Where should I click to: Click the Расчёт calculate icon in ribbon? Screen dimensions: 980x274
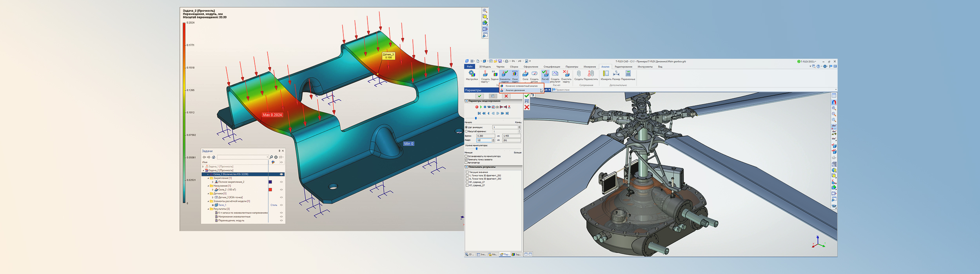click(545, 74)
